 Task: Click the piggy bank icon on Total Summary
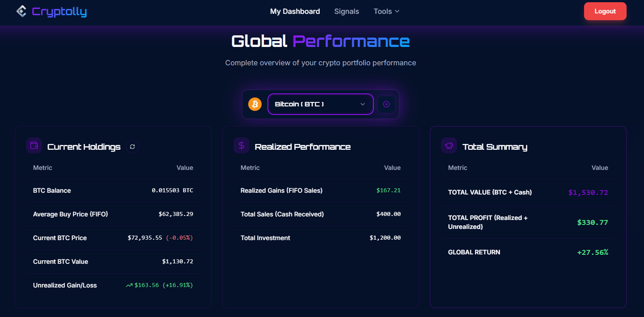click(x=449, y=145)
